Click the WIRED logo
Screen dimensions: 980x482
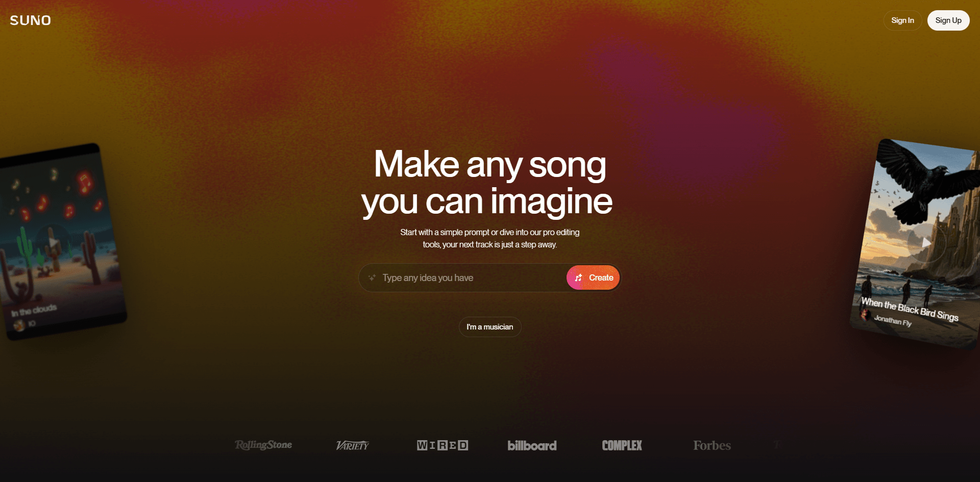(x=443, y=445)
